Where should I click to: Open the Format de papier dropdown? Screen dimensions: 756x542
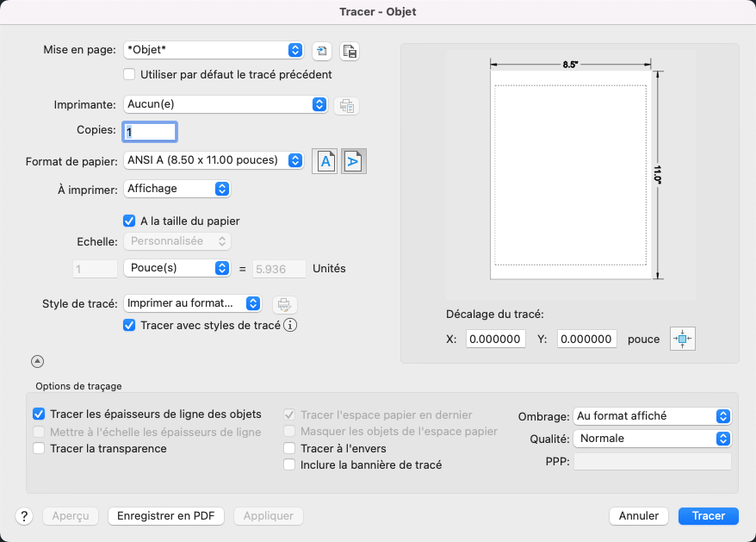pyautogui.click(x=214, y=160)
